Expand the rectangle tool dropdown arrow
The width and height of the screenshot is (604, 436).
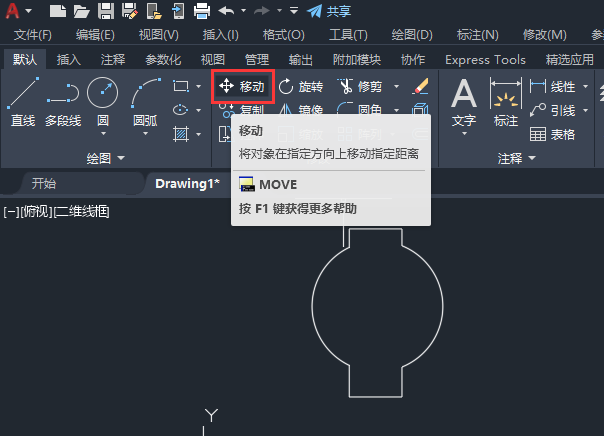(198, 86)
